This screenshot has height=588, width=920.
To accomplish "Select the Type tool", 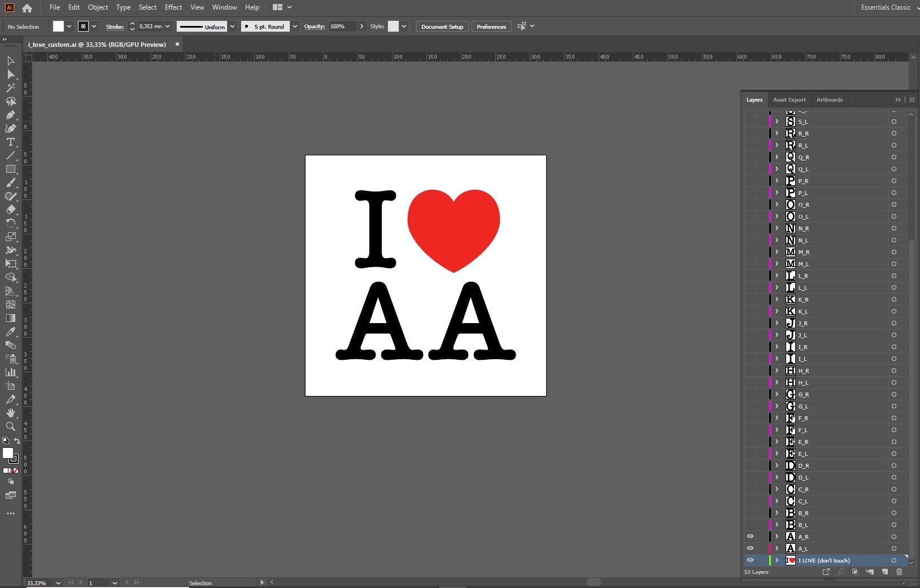I will (x=10, y=142).
